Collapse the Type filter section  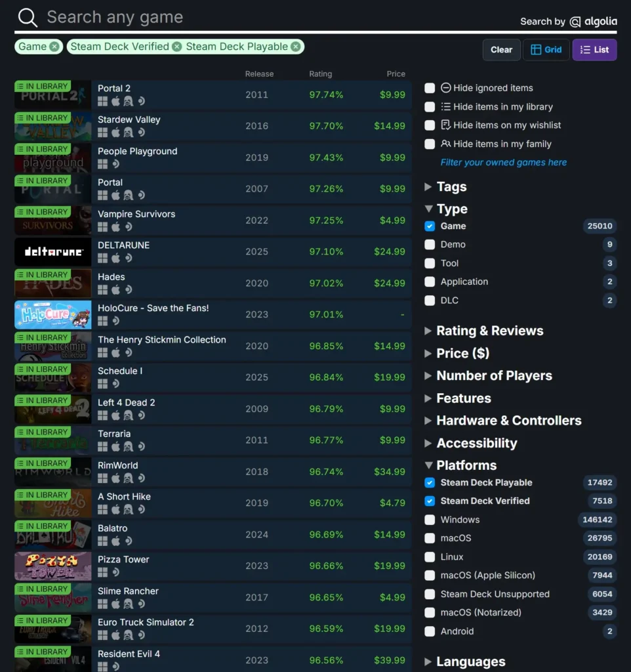click(446, 209)
